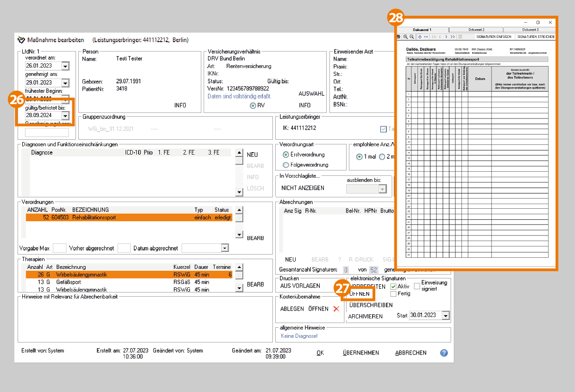Zoom in on the document preview
575x392 pixels.
[406, 37]
